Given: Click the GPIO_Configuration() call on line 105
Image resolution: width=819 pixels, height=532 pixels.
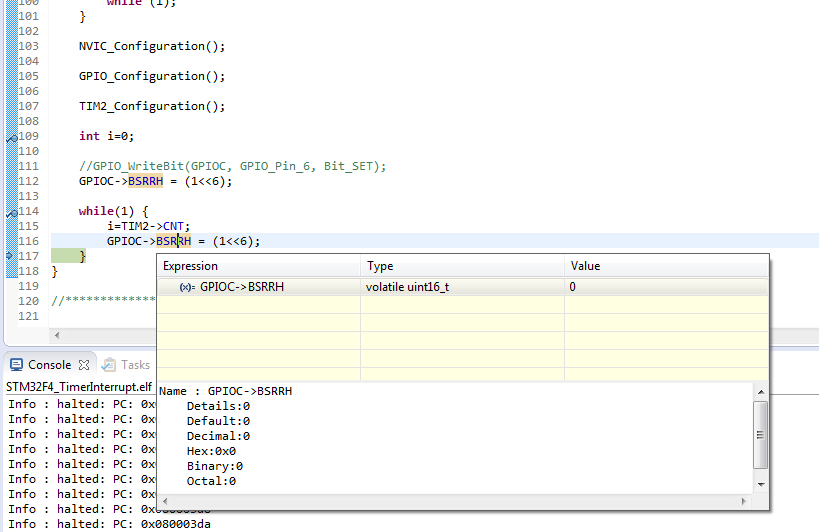Looking at the screenshot, I should (x=152, y=76).
